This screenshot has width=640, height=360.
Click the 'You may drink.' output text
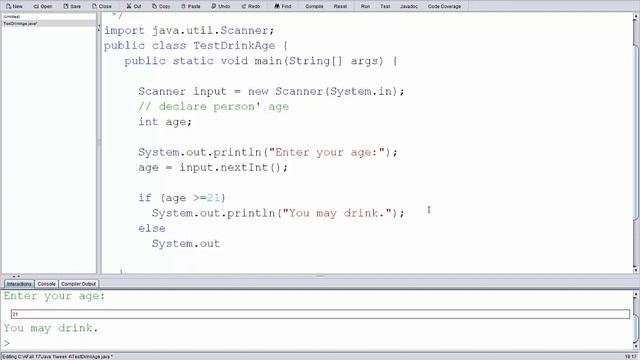[x=51, y=329]
